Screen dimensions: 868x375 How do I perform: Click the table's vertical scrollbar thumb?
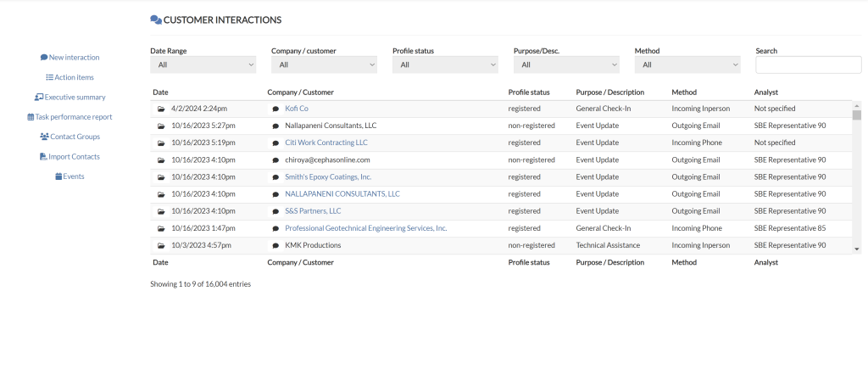click(x=856, y=116)
